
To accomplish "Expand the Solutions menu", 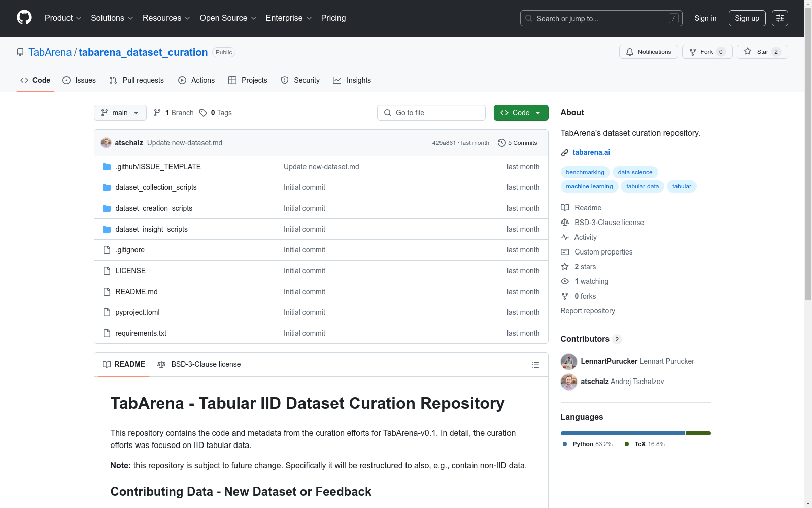I will click(x=112, y=18).
